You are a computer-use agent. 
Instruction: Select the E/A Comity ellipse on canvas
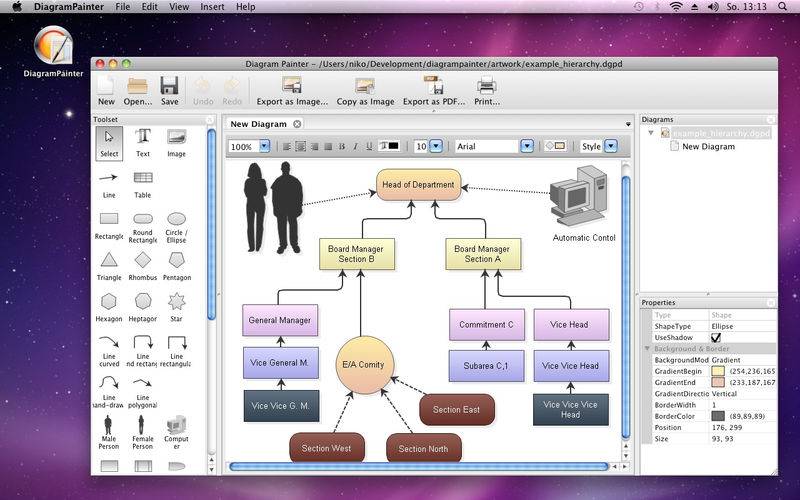[x=364, y=364]
